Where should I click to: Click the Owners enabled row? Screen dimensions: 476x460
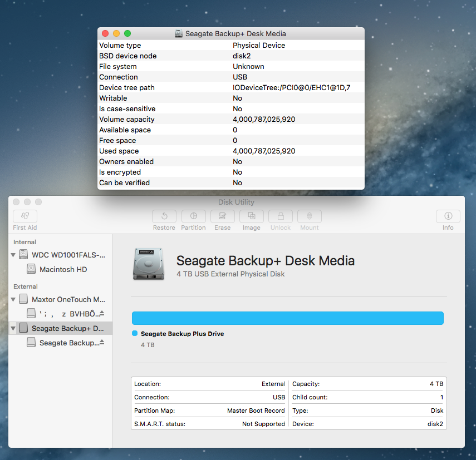tap(231, 162)
